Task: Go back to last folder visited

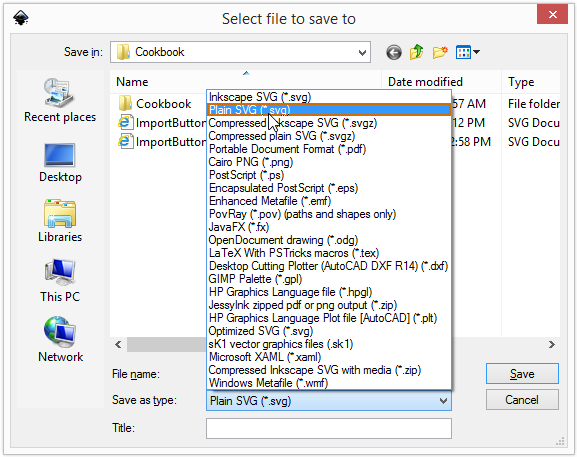Action: tap(394, 52)
